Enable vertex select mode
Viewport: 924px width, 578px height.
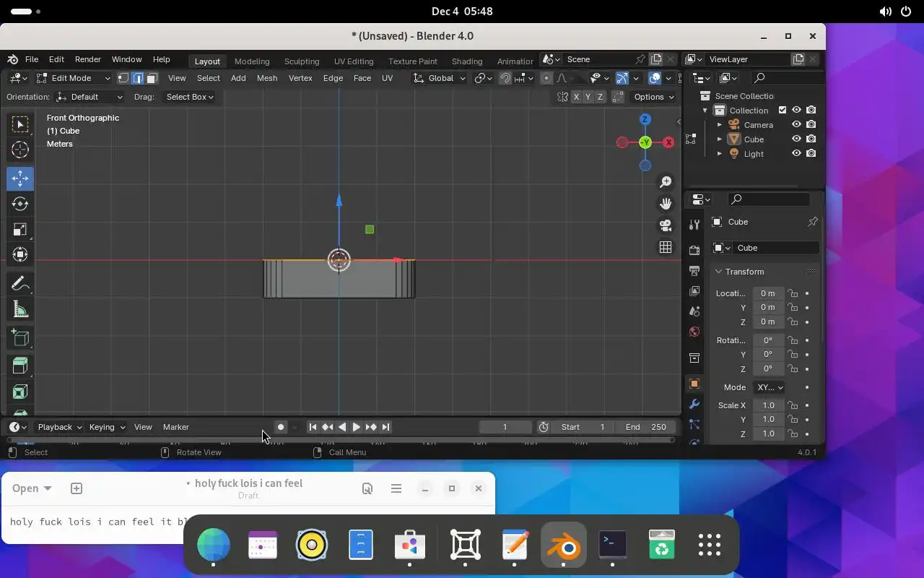(x=123, y=78)
